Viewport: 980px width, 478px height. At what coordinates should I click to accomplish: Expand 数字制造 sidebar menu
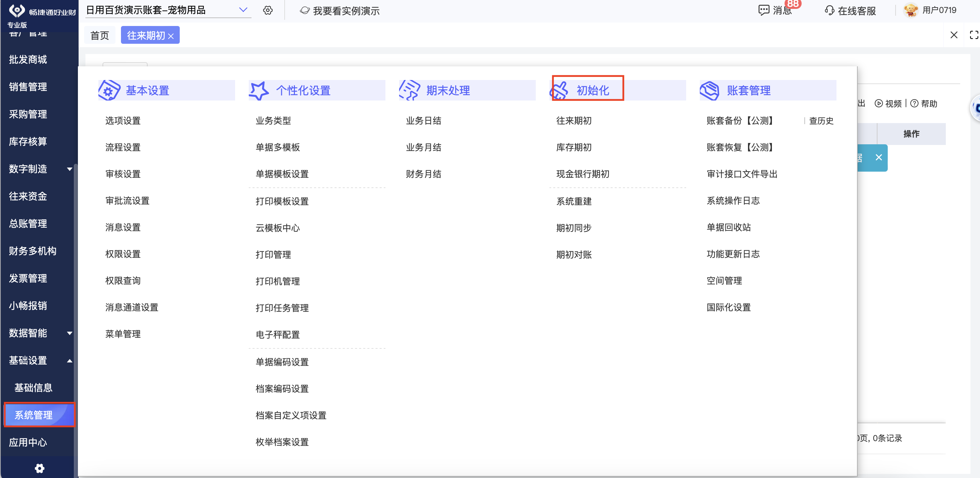point(70,169)
